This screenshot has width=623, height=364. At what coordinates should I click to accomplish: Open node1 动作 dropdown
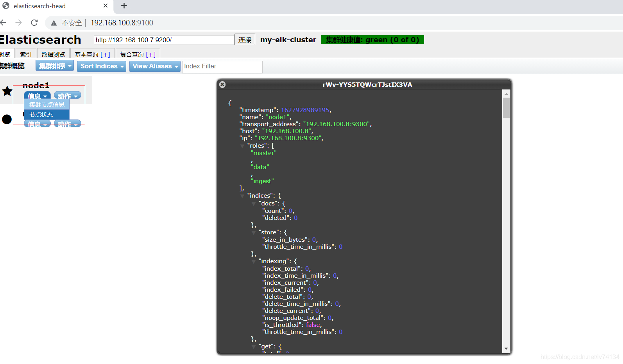(68, 96)
